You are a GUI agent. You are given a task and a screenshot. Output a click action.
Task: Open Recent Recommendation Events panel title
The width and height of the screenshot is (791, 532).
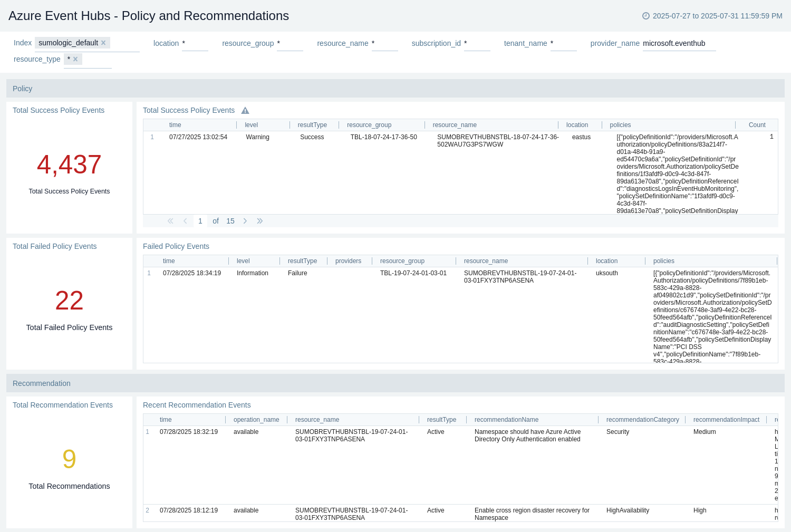[197, 405]
